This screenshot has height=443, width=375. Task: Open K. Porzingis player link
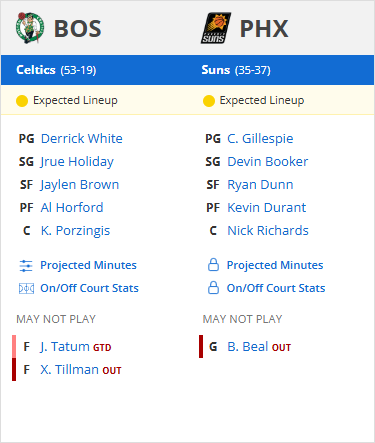point(75,231)
